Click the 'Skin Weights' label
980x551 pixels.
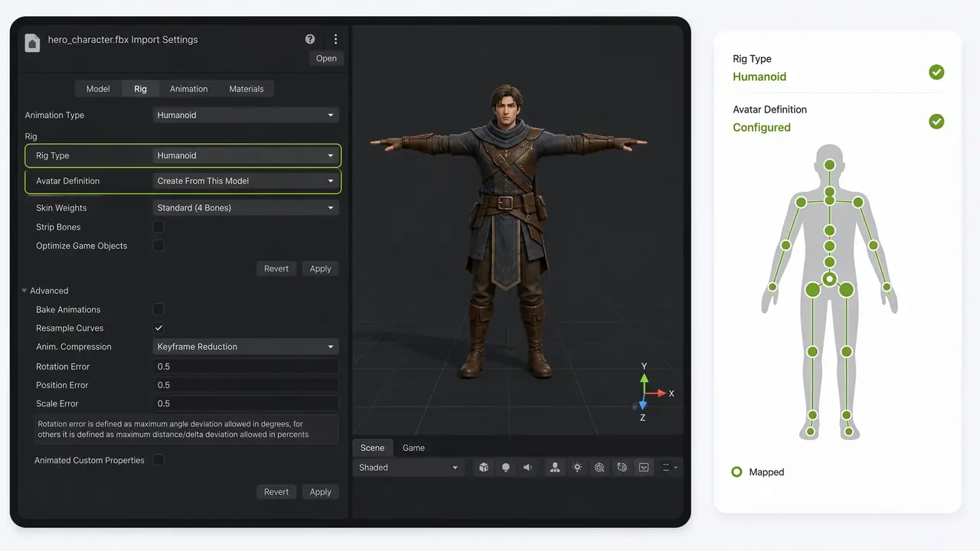(x=61, y=208)
